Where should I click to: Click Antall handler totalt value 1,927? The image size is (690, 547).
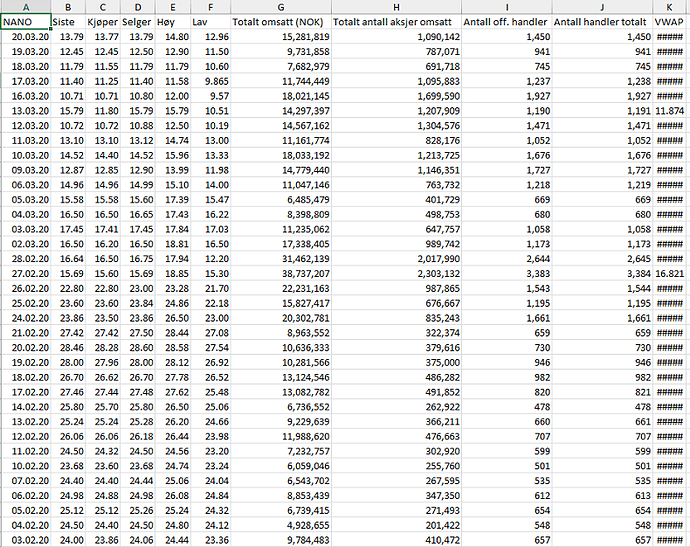(x=602, y=96)
